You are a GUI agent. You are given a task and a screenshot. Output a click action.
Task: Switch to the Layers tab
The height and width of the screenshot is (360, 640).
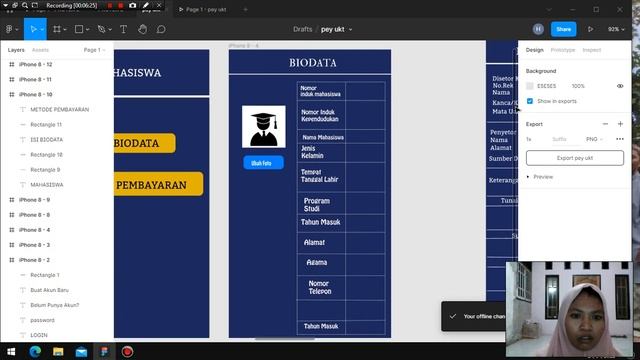(16, 50)
